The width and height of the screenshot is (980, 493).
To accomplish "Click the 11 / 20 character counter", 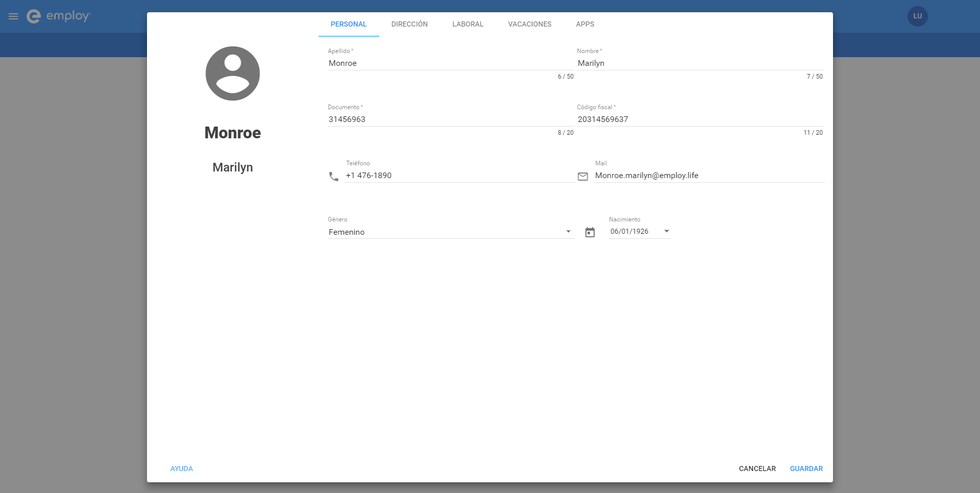I will coord(813,133).
